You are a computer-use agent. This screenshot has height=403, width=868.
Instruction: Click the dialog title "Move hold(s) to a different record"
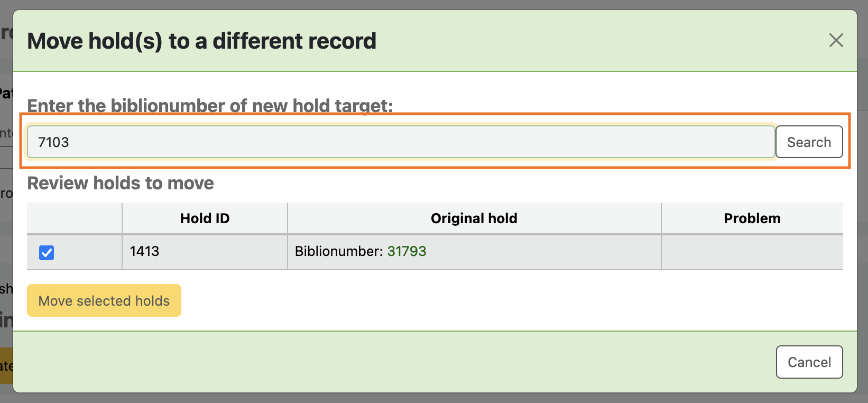coord(201,41)
